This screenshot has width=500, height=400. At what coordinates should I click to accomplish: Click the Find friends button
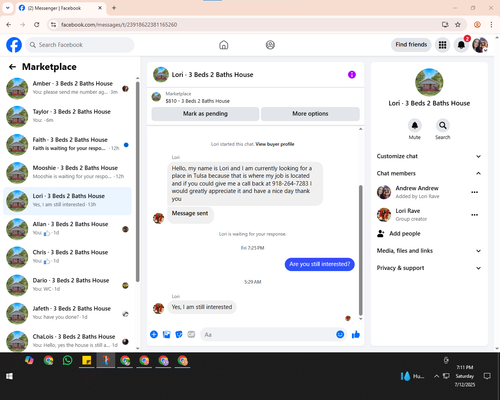tap(411, 45)
